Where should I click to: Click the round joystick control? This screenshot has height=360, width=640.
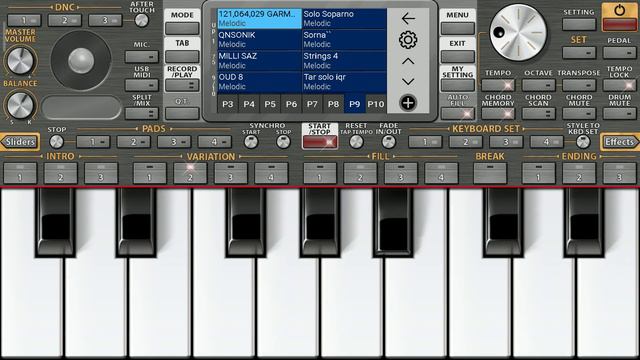coord(81,60)
